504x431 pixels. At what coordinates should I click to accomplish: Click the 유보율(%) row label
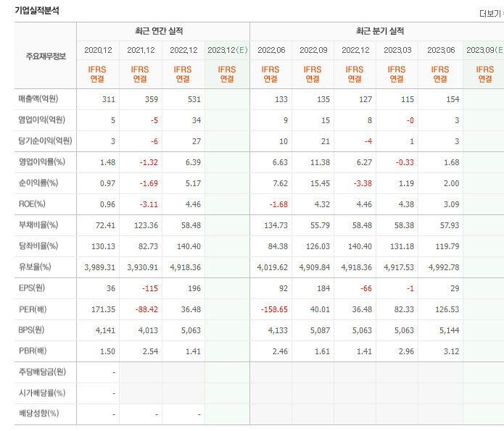pos(35,267)
